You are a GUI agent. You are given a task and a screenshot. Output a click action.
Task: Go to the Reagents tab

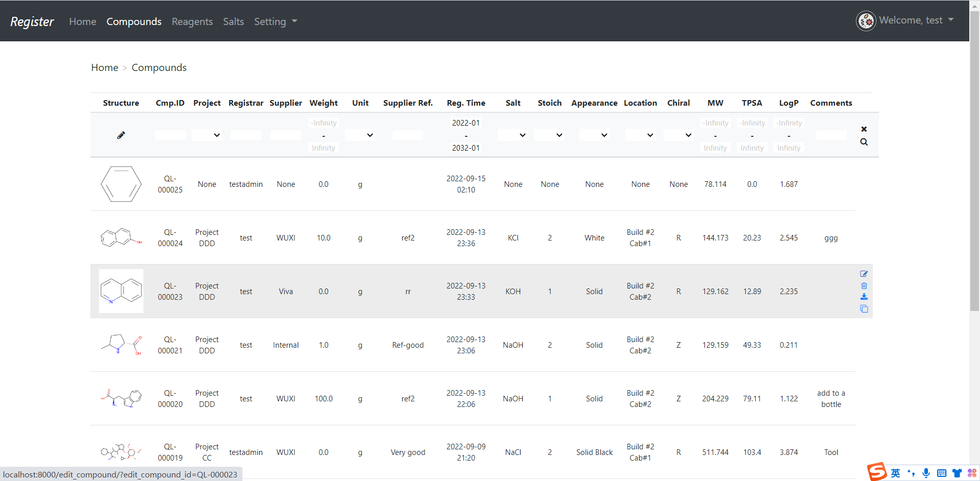click(x=192, y=21)
